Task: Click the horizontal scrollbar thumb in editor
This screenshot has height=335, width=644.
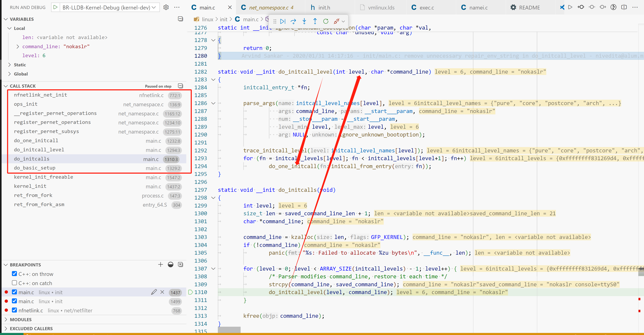Action: 229,330
